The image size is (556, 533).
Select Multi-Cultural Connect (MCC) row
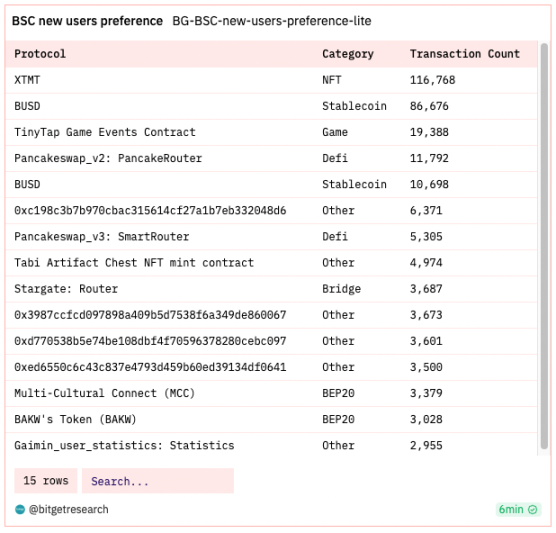271,393
